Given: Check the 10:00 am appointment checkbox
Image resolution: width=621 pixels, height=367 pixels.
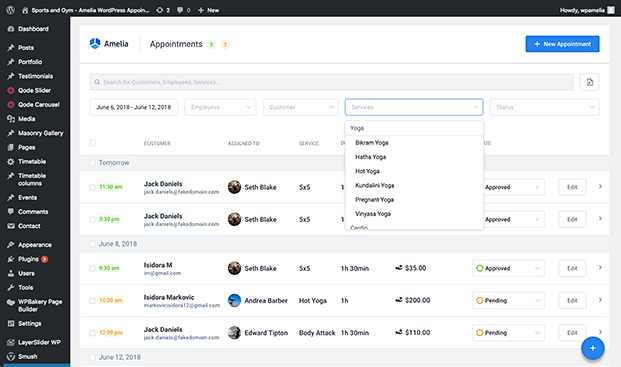Looking at the screenshot, I should tap(92, 301).
